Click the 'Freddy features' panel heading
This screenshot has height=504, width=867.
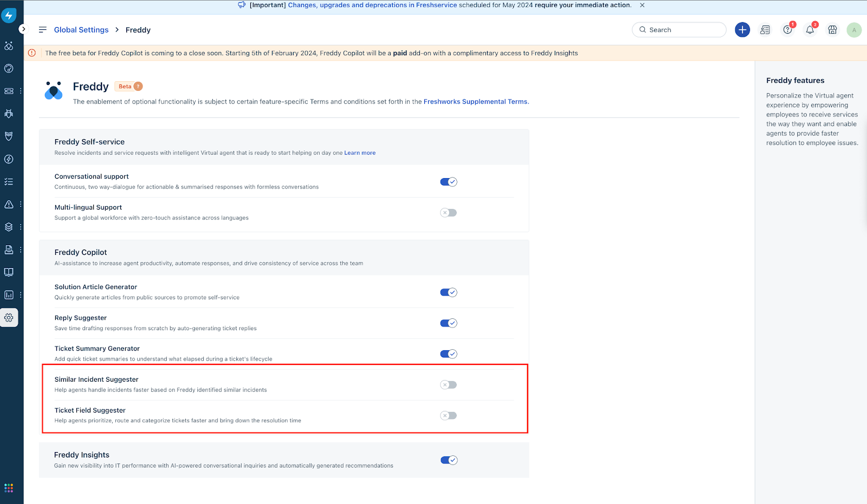pyautogui.click(x=795, y=80)
